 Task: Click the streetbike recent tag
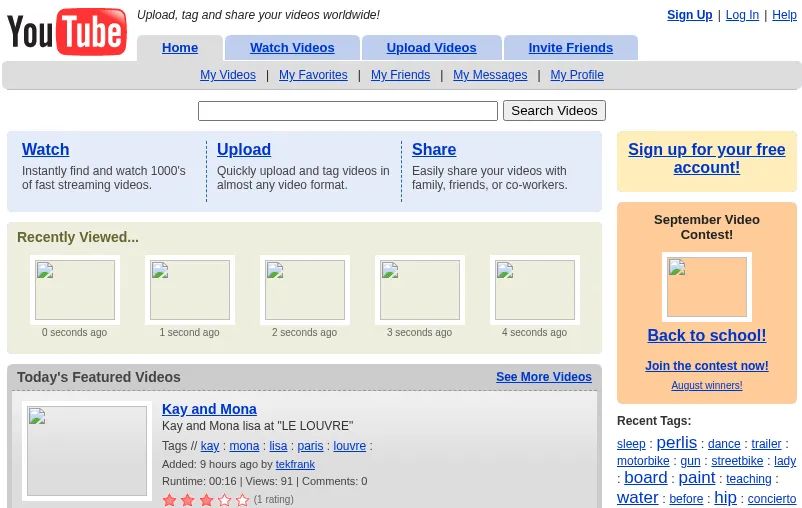tap(737, 461)
